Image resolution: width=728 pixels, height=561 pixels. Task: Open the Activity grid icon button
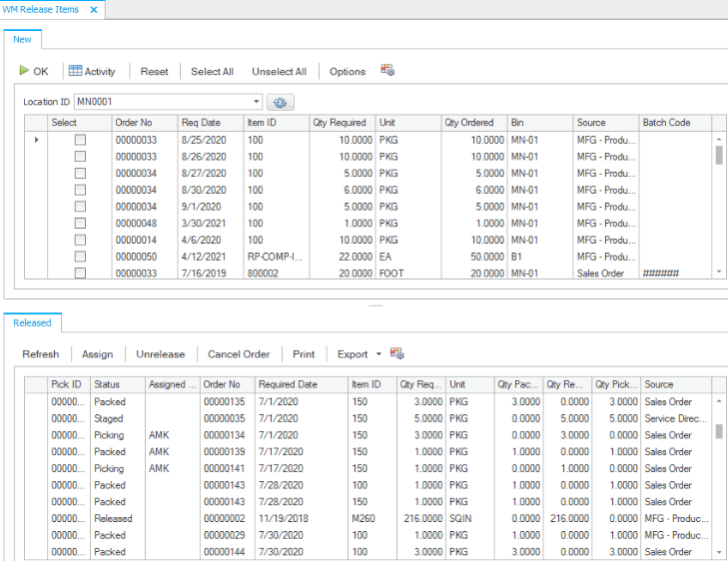tap(76, 72)
